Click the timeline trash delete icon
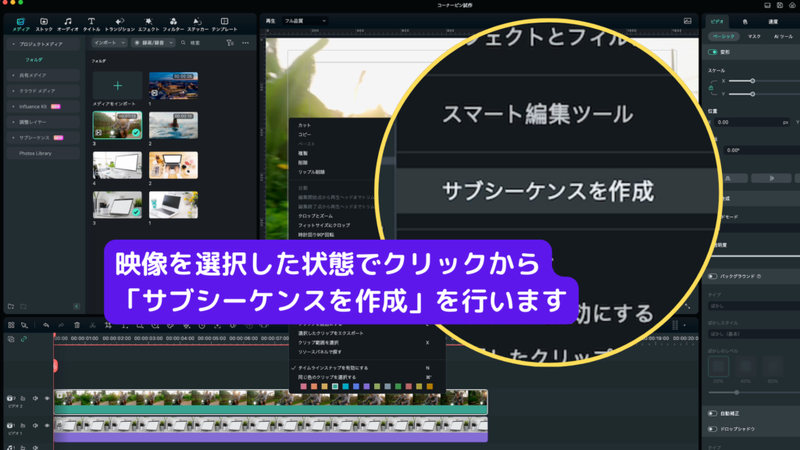The height and width of the screenshot is (450, 800). pyautogui.click(x=77, y=325)
